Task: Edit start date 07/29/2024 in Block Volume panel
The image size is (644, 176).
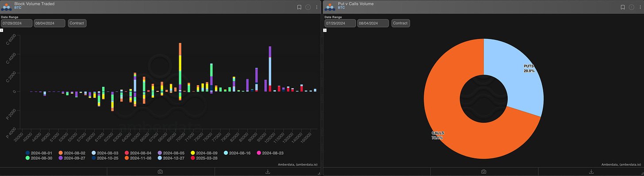Action: point(17,23)
